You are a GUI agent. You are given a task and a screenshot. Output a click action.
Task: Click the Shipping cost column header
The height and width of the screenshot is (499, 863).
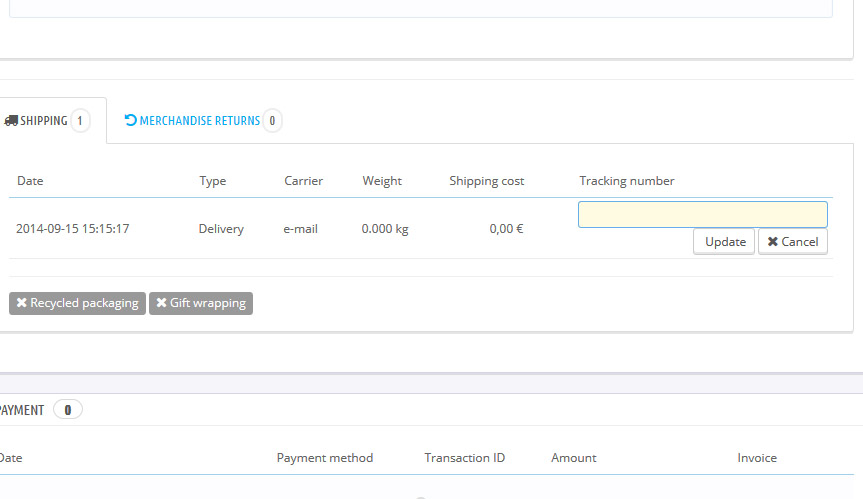coord(486,181)
